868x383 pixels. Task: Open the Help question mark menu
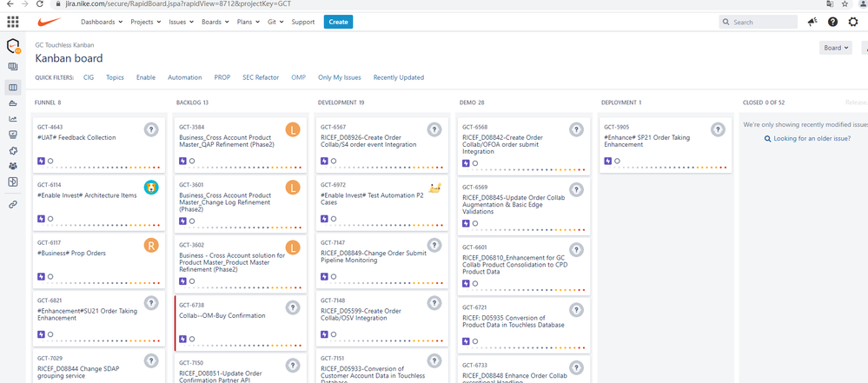point(832,22)
